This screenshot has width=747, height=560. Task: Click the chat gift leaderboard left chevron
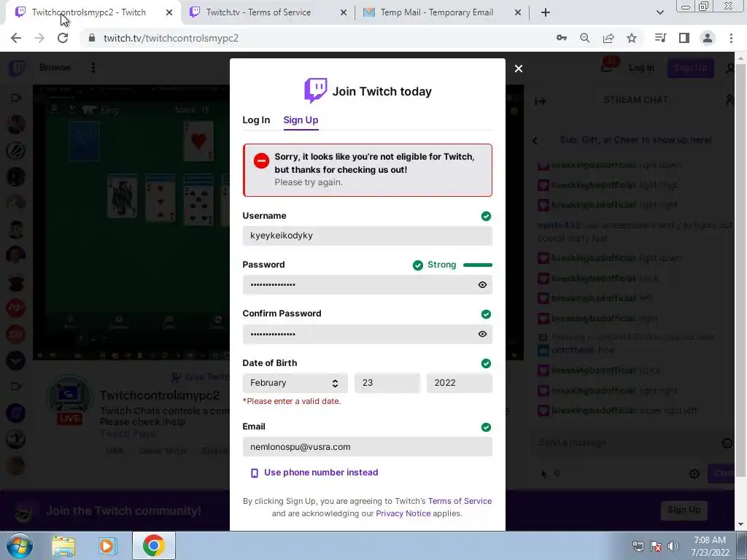click(x=535, y=140)
